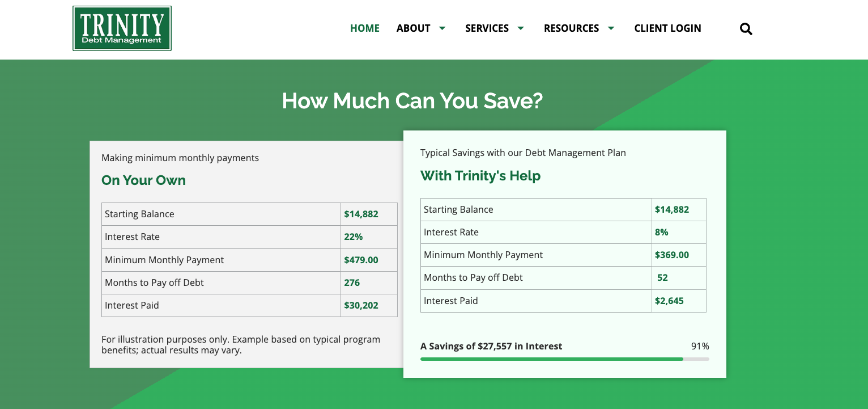Open the search magnifier icon
Screen dimensions: 868x409
746,29
